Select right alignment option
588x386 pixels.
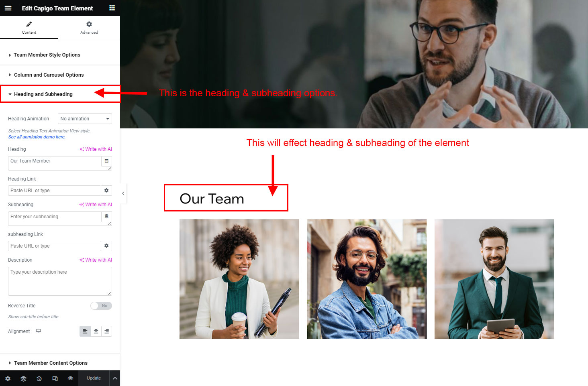106,331
